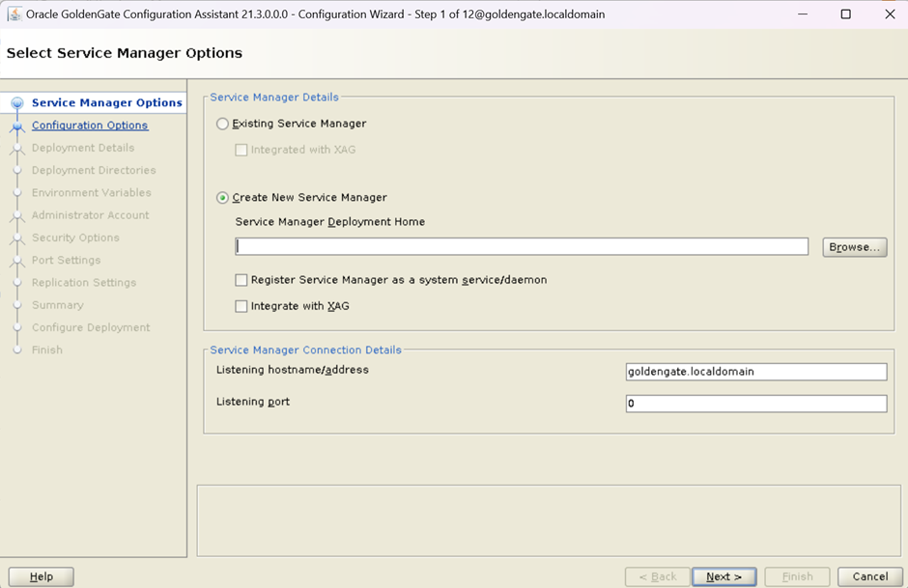Click the Java icon in title bar
Screen dimensions: 908x588
tap(14, 14)
